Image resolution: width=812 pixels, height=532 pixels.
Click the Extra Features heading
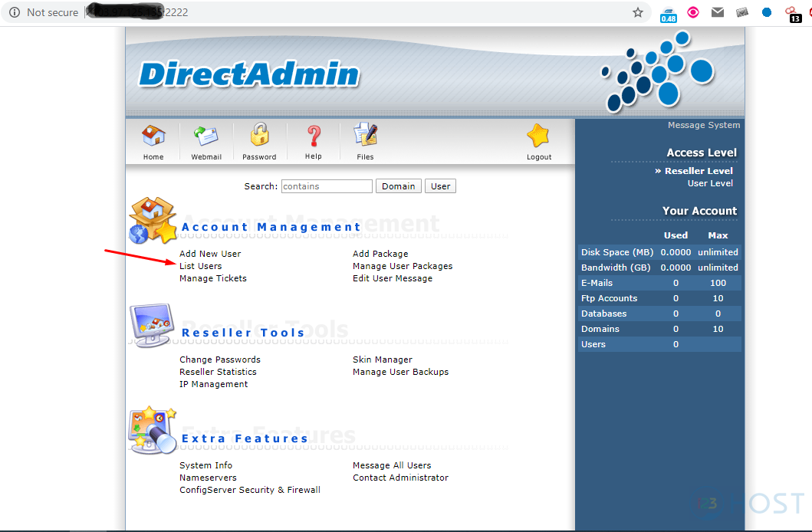click(245, 438)
